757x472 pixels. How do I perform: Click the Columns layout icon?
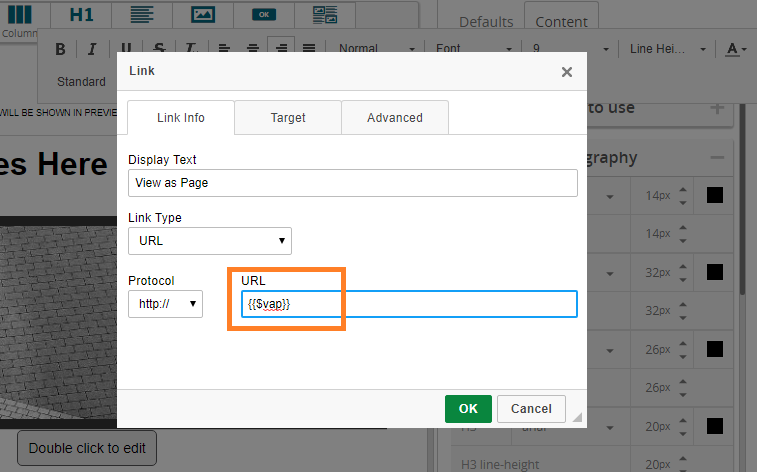click(20, 16)
